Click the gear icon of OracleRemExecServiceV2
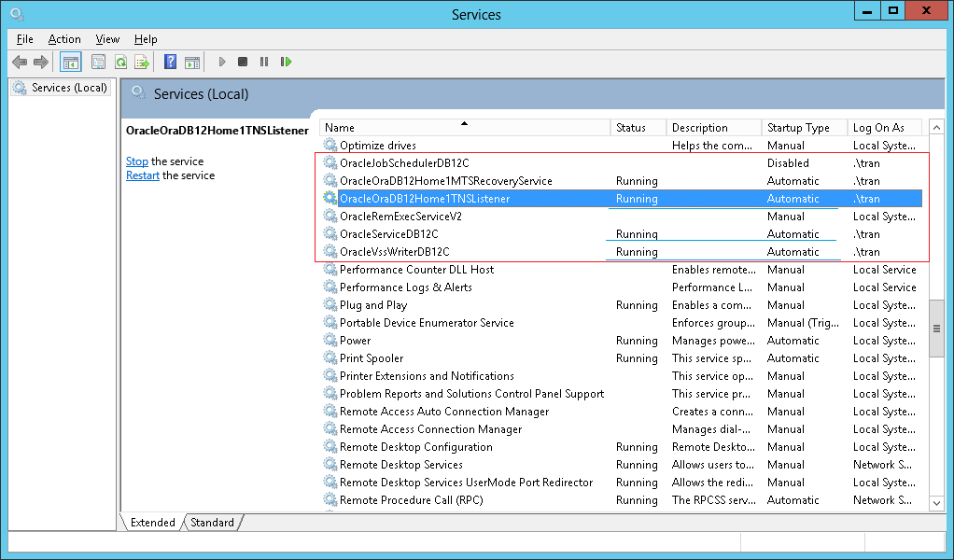 330,216
